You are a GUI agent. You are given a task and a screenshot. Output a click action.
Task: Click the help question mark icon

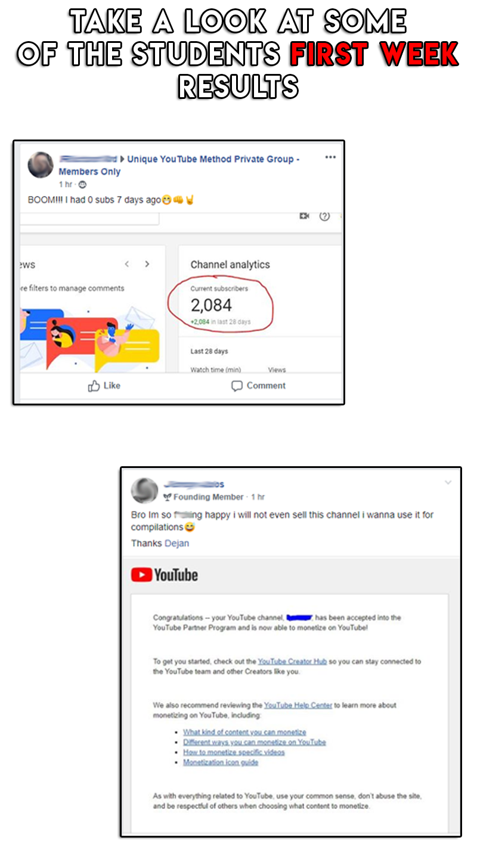[324, 216]
